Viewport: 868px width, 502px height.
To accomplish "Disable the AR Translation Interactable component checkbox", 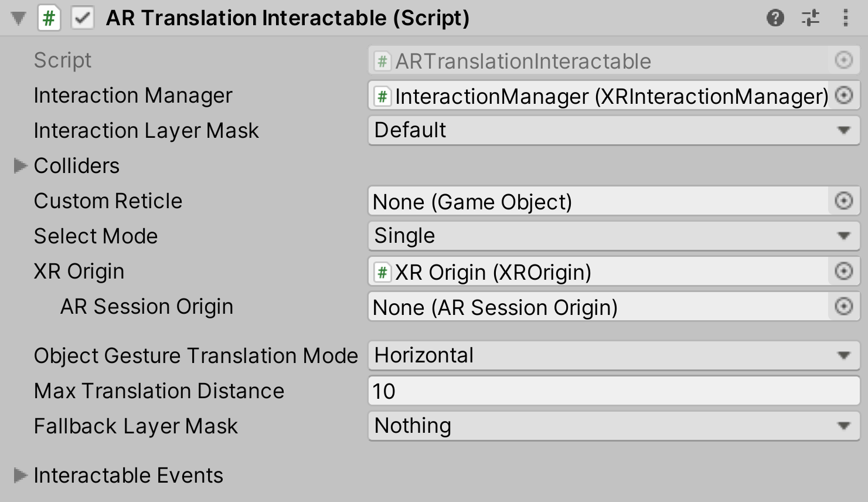I will pyautogui.click(x=82, y=18).
